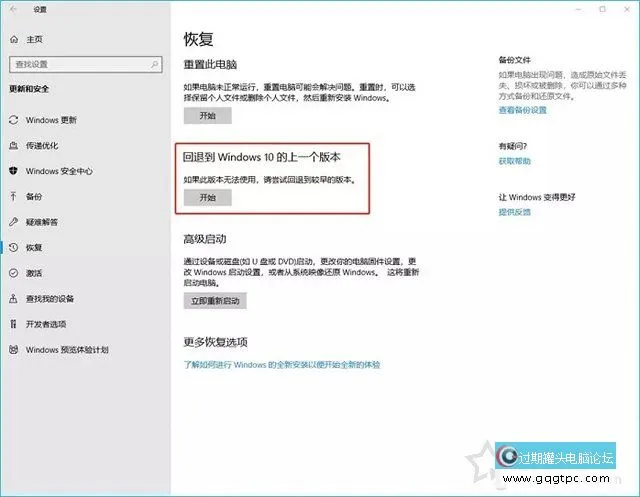Minimize the Settings window
This screenshot has width=640, height=497.
point(578,9)
